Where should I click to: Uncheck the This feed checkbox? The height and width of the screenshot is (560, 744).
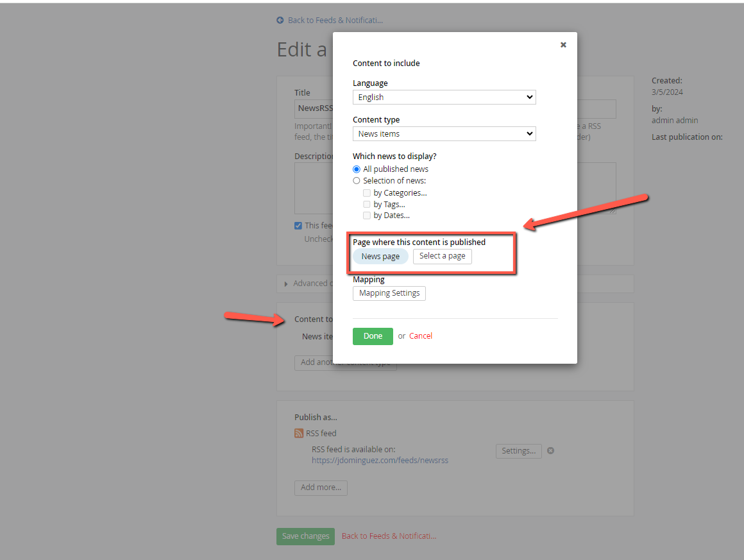click(298, 225)
